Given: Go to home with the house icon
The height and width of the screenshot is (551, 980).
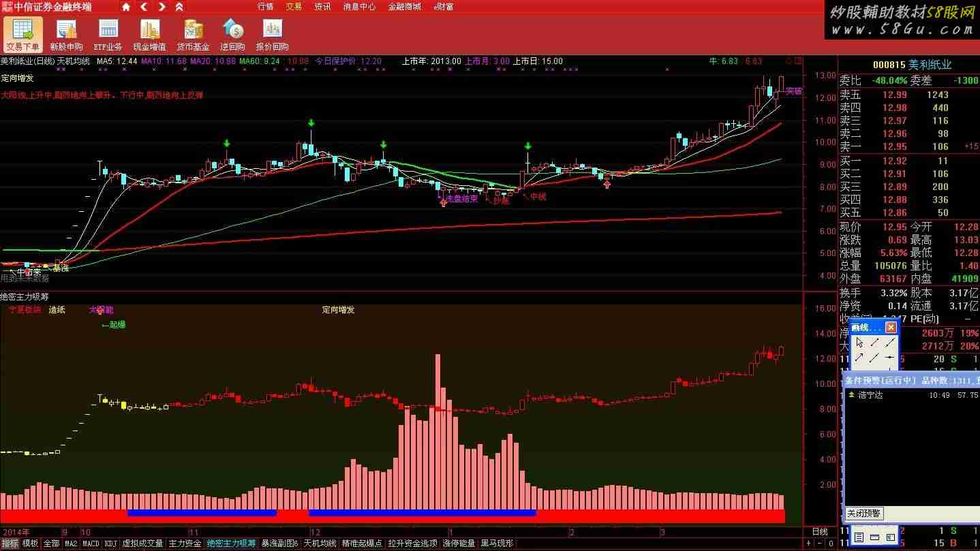Looking at the screenshot, I should pyautogui.click(x=126, y=7).
